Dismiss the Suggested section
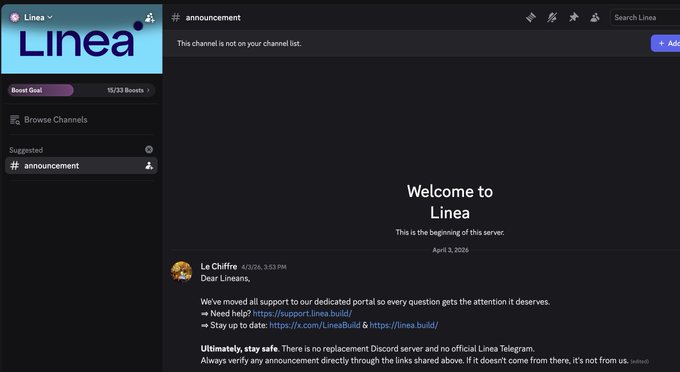 pos(149,150)
